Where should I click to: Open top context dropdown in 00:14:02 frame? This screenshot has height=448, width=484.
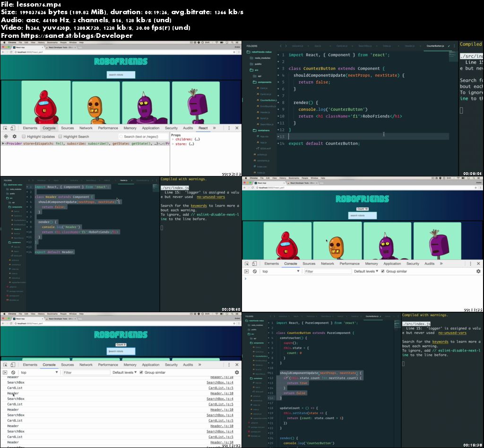(39, 372)
